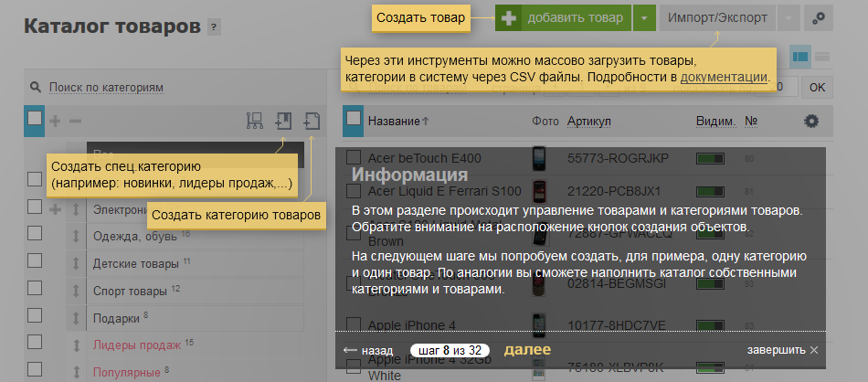Go to next tour step with далее
The width and height of the screenshot is (868, 382).
(527, 350)
